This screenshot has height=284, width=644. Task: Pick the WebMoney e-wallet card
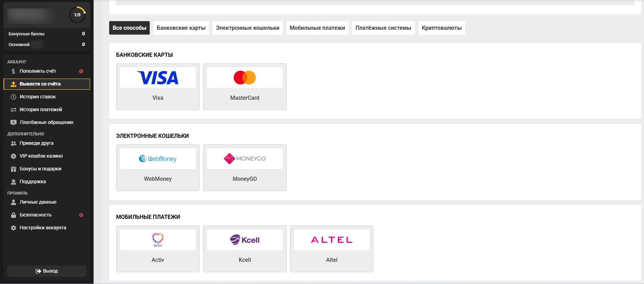(x=158, y=168)
